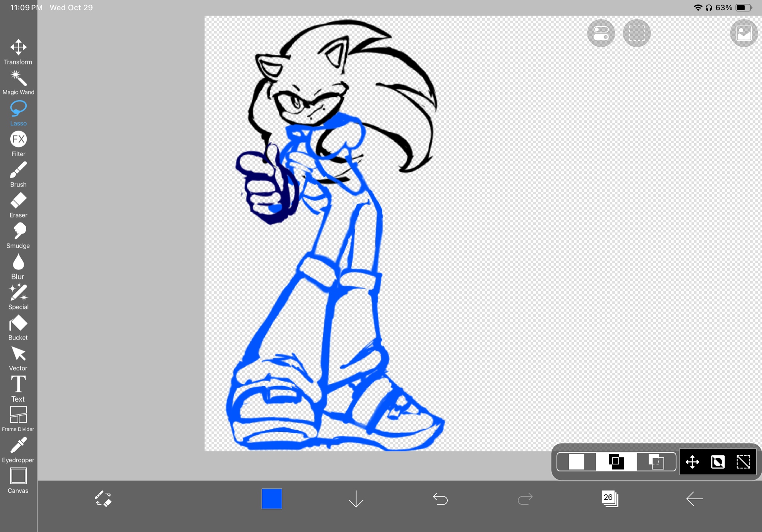Viewport: 762px width, 532px height.
Task: Open the FX Filter tool
Action: [18, 144]
